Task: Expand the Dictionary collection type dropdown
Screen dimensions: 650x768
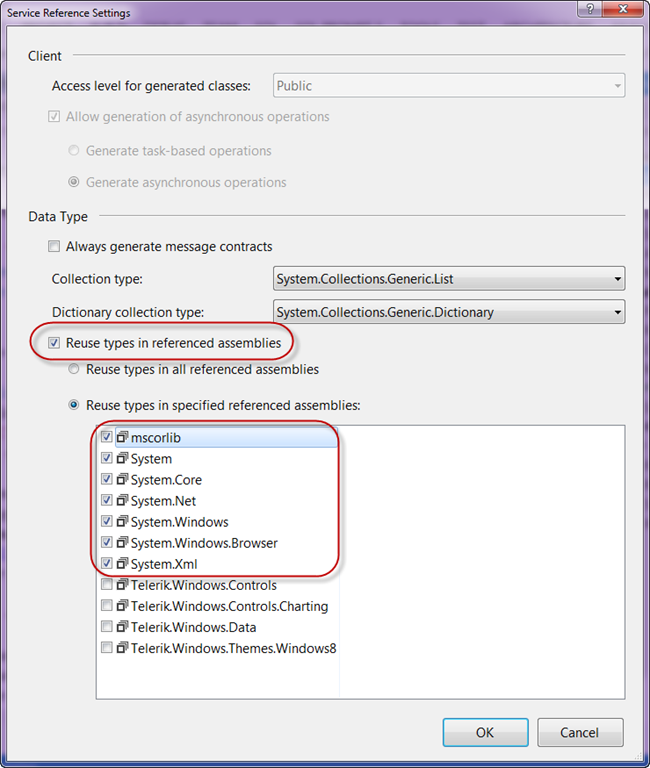Action: point(449,312)
